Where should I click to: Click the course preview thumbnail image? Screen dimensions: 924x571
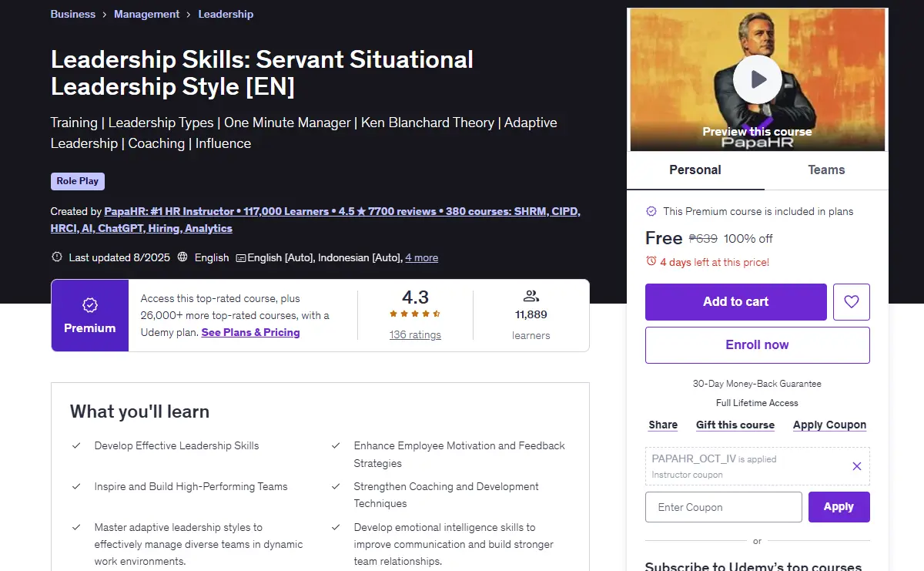point(758,80)
